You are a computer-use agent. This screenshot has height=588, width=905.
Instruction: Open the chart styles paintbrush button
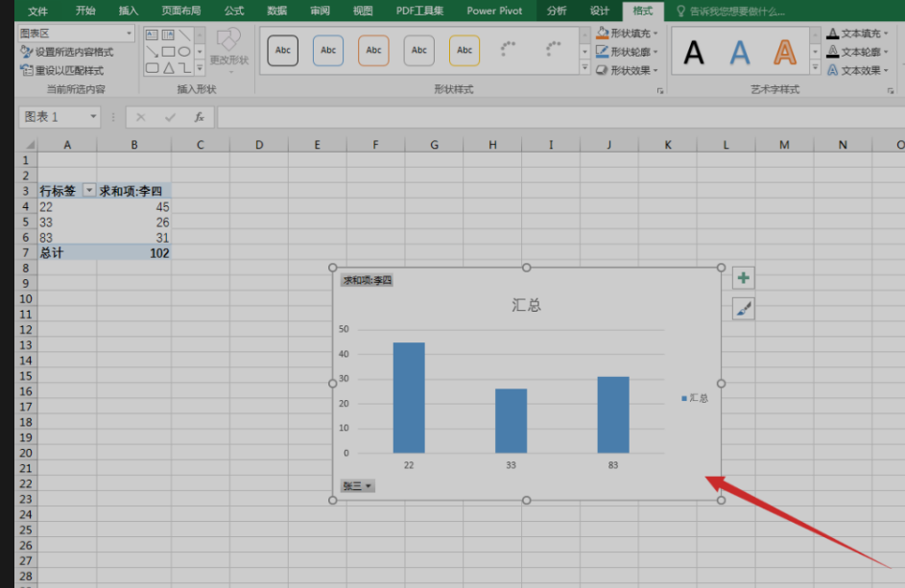click(x=743, y=308)
